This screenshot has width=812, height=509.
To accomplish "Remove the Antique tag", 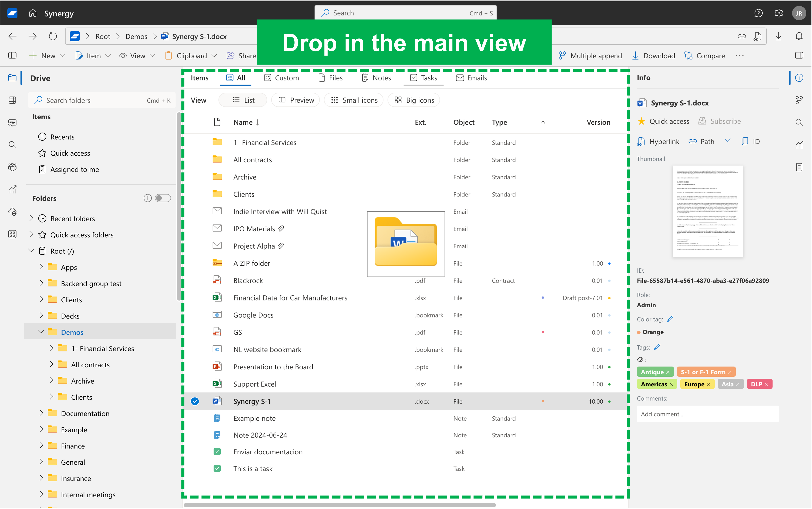I will tap(668, 372).
